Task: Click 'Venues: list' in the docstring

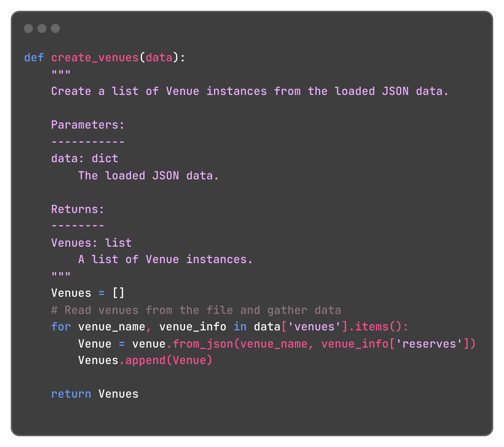Action: (91, 243)
